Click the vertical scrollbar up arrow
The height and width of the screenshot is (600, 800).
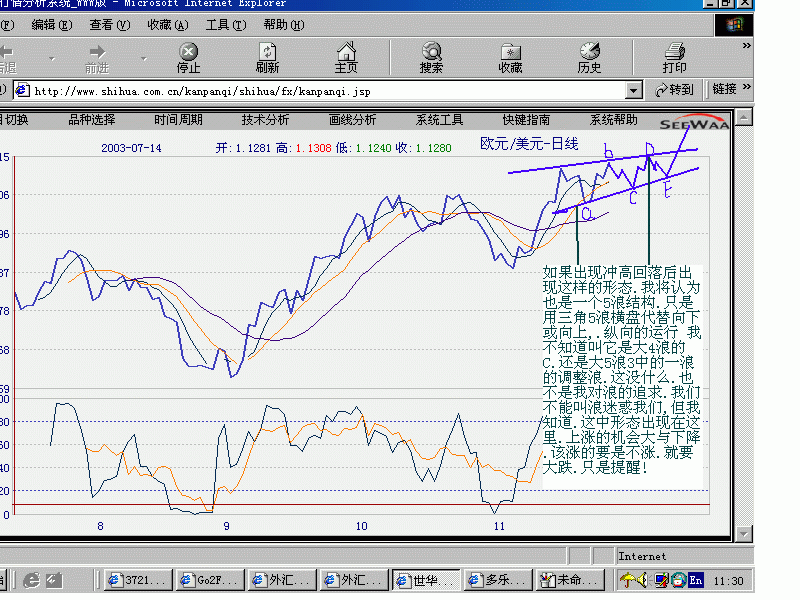[x=743, y=118]
